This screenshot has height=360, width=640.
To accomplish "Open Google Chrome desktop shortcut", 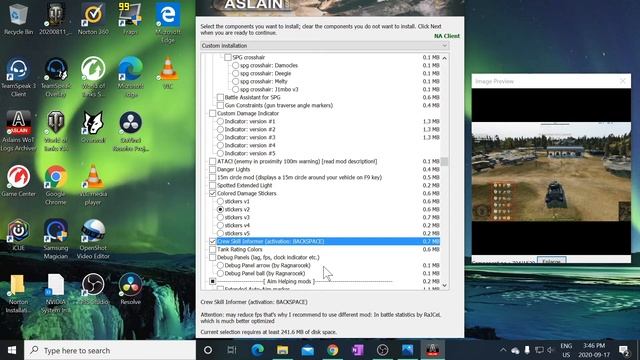I will pyautogui.click(x=56, y=185).
